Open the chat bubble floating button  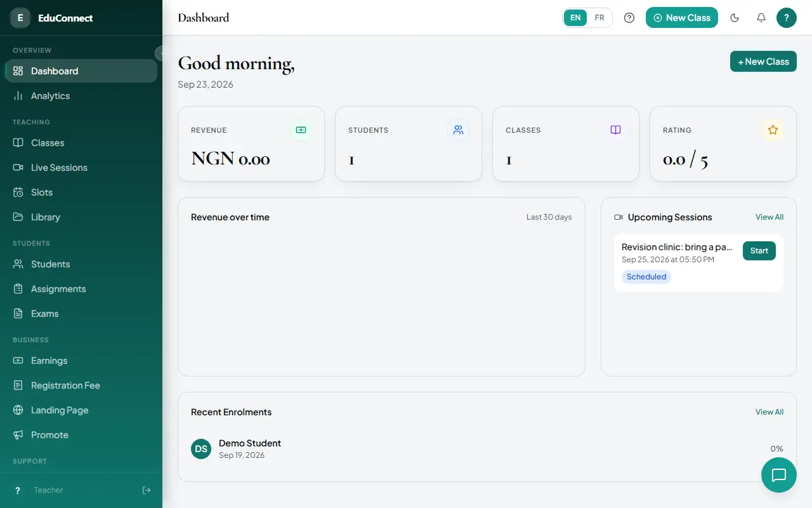pos(779,475)
